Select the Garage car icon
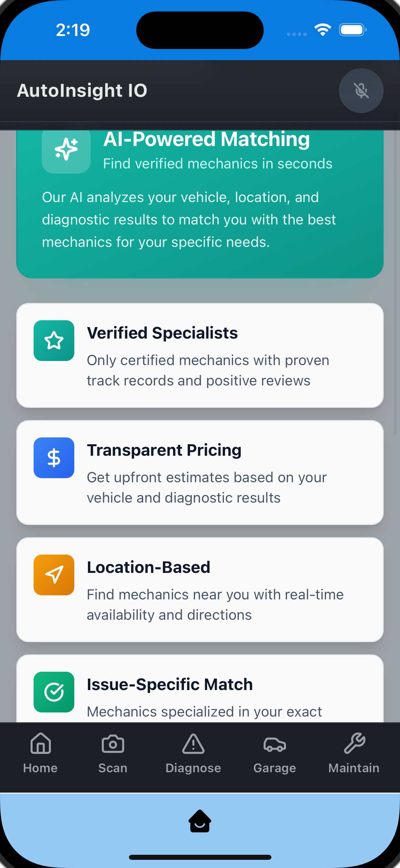Screen dimensions: 400x868 [274, 743]
